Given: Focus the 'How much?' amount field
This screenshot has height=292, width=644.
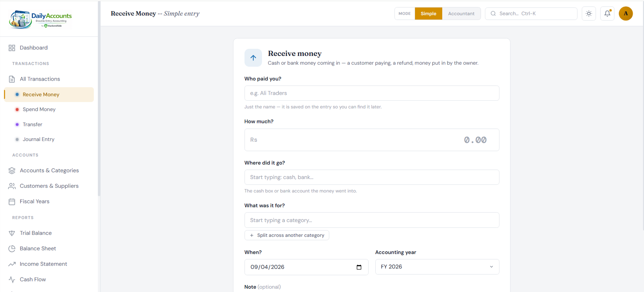Looking at the screenshot, I should point(372,140).
